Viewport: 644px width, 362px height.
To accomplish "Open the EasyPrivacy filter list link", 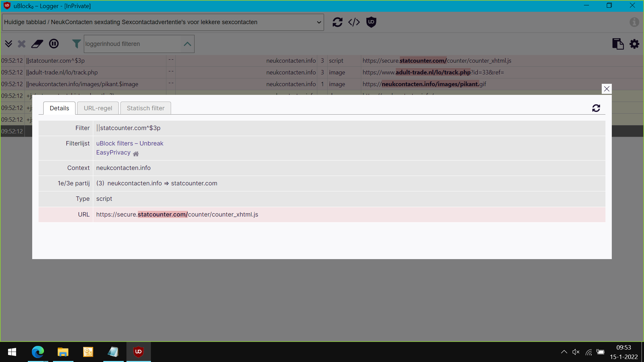I will (x=113, y=152).
